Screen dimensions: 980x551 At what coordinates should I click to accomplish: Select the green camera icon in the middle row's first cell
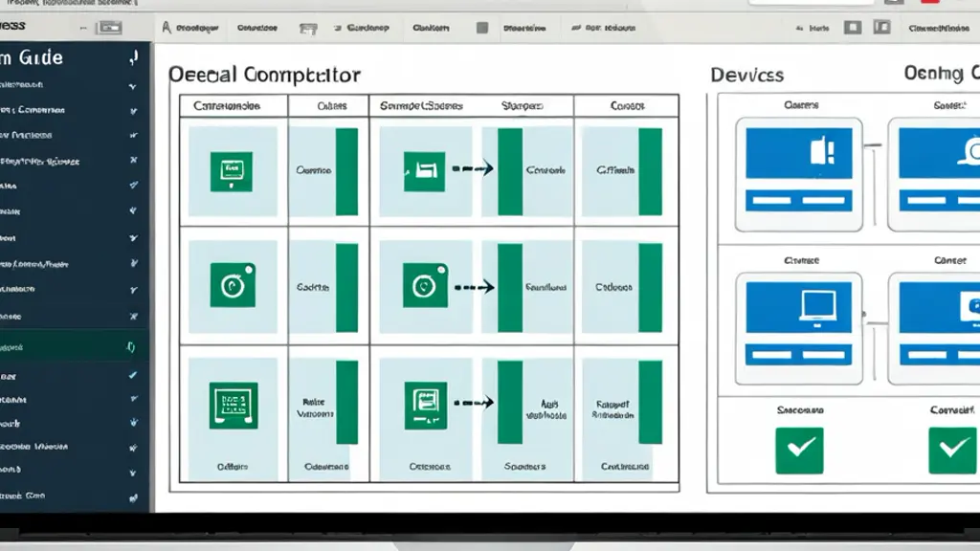(233, 285)
